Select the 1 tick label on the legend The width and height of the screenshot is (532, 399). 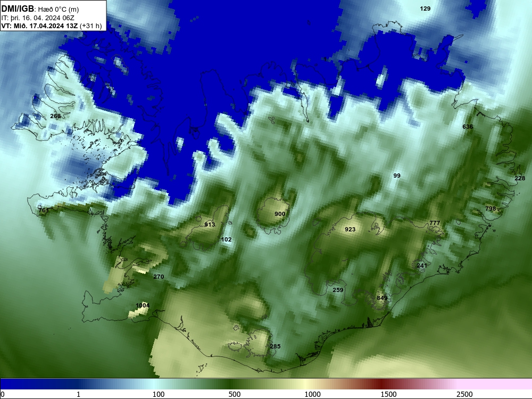78,394
